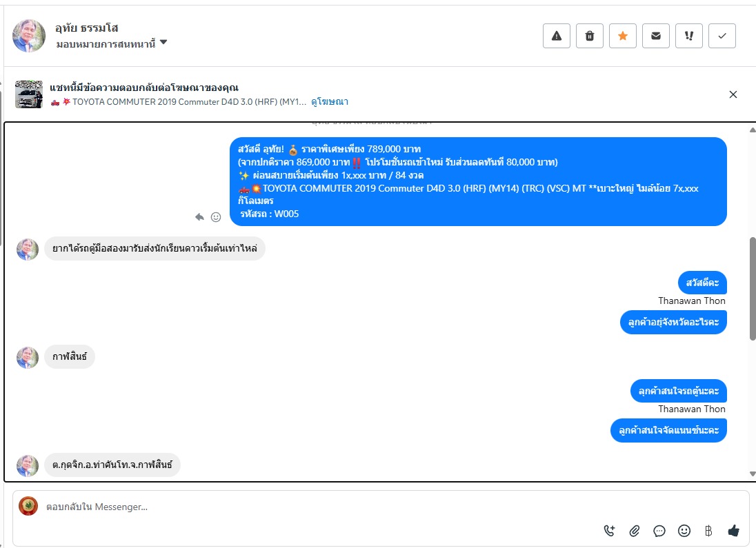Flag the conversation for follow-up with the exclamation icon
756x548 pixels.
pyautogui.click(x=689, y=36)
